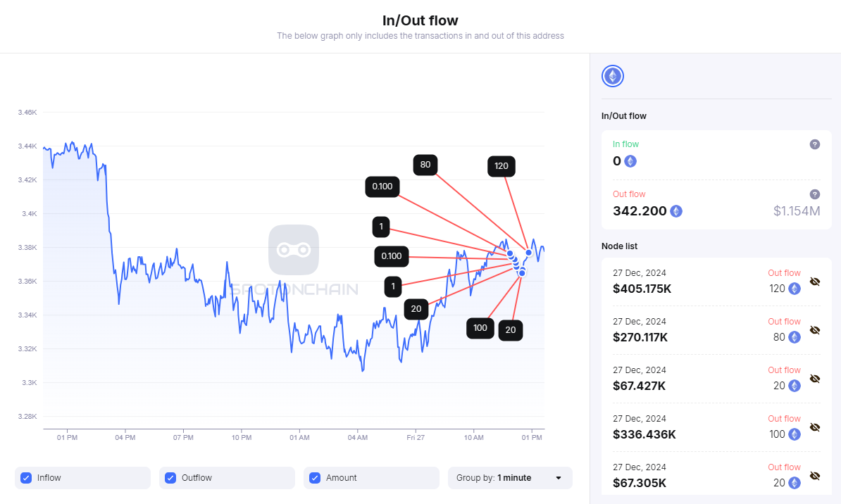Toggle the Amount checkbox
This screenshot has height=504, width=841.
315,478
